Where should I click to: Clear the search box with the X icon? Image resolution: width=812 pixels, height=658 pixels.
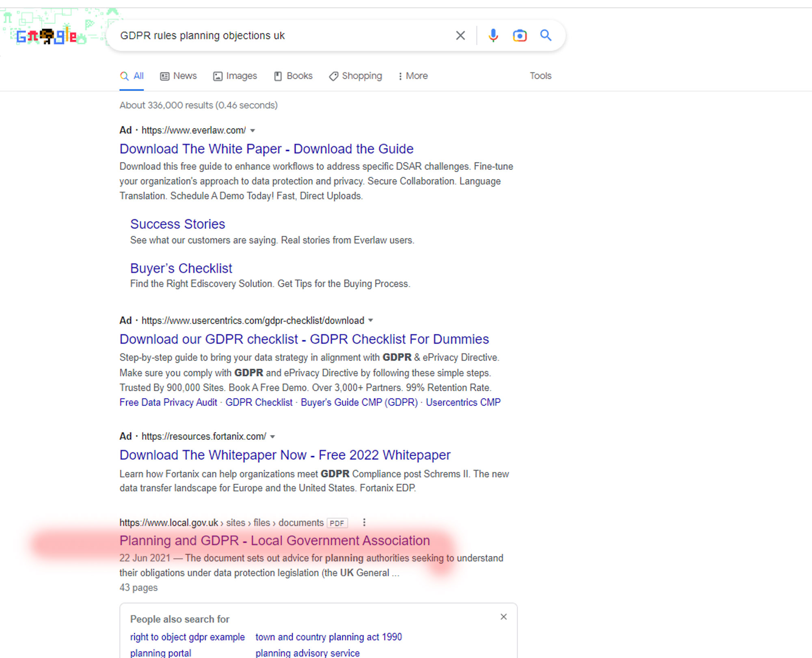460,36
